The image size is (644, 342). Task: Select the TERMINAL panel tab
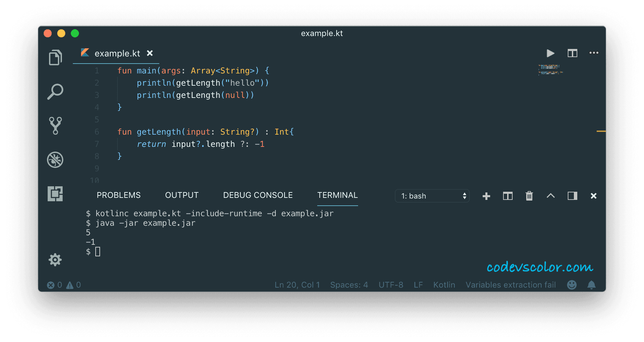point(337,195)
